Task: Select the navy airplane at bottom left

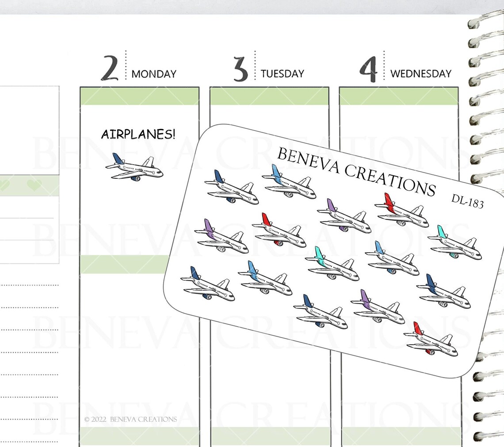Action: pyautogui.click(x=207, y=286)
